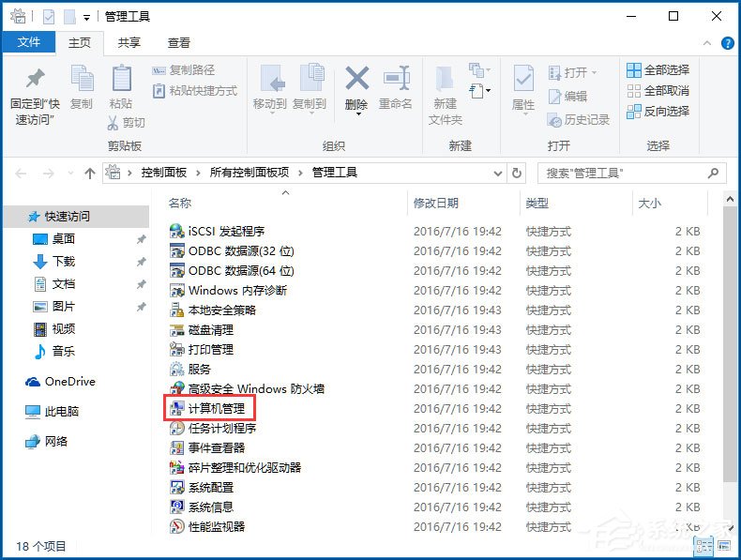The image size is (741, 560).
Task: Select the 事件查看器 item
Action: (207, 448)
